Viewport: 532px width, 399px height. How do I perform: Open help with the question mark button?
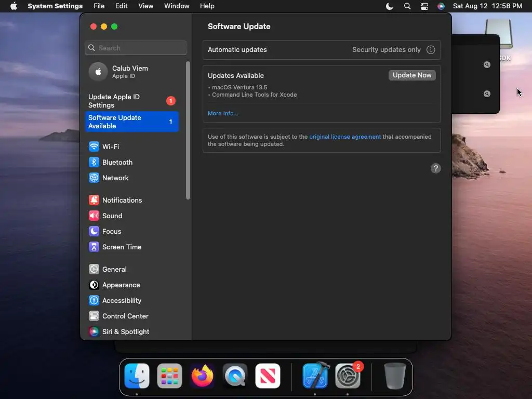[436, 168]
